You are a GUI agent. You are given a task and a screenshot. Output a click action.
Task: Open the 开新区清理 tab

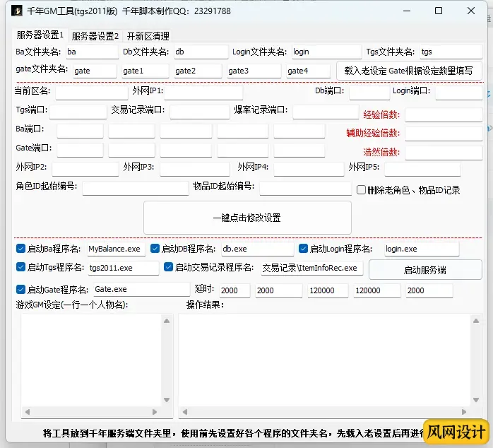pos(148,35)
